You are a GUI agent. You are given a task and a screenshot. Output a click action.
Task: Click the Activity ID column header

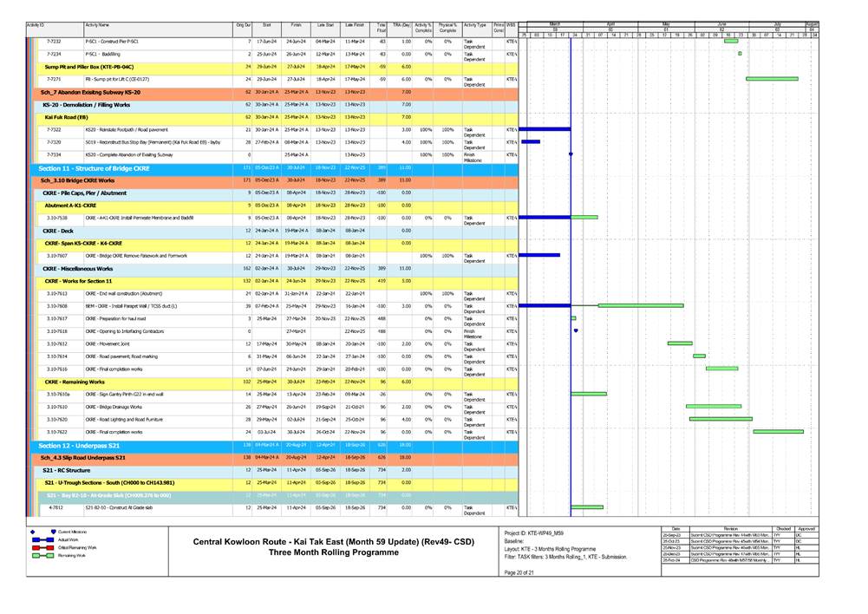(37, 27)
